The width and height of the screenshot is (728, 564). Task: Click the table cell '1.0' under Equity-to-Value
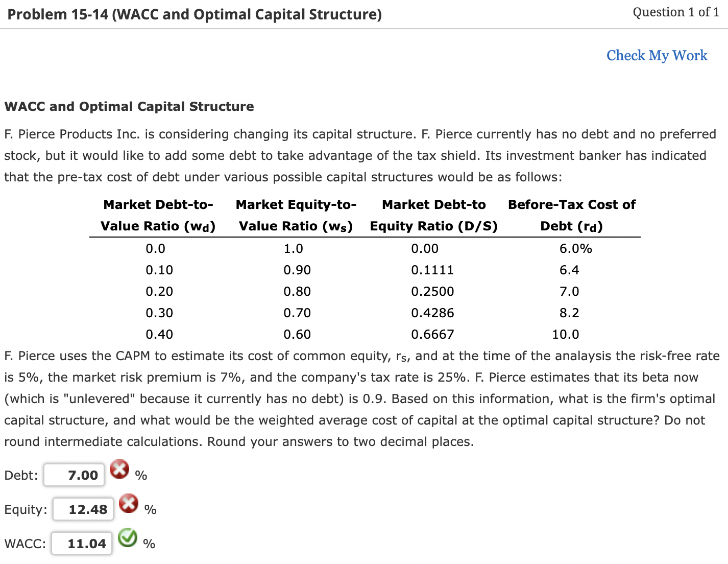(x=293, y=249)
